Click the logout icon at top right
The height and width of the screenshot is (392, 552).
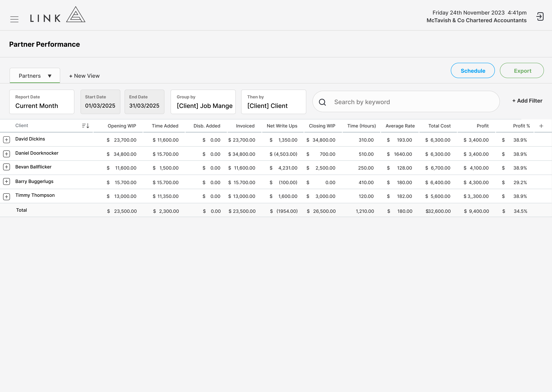(x=540, y=17)
